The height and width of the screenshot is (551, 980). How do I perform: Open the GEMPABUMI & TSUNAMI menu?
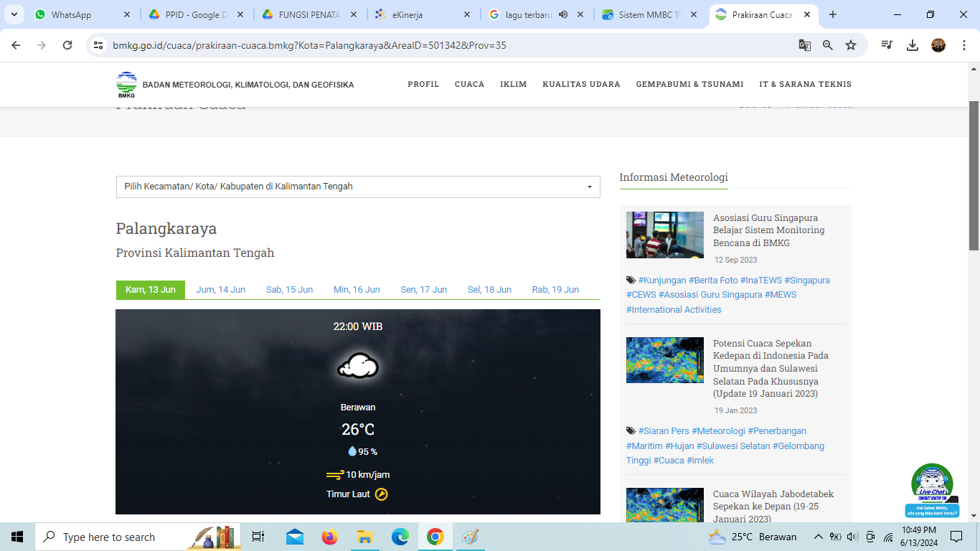click(x=689, y=84)
